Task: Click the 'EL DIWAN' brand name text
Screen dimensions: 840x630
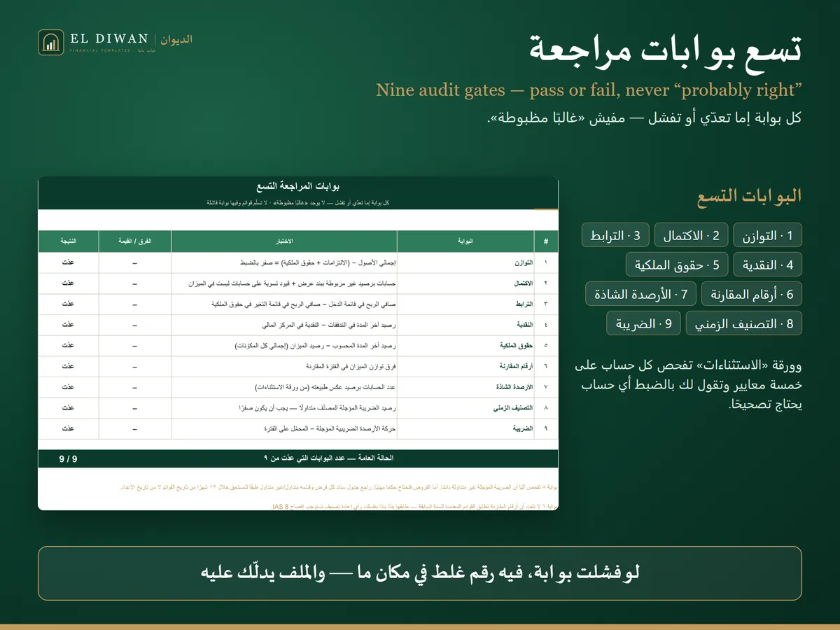Action: [109, 38]
